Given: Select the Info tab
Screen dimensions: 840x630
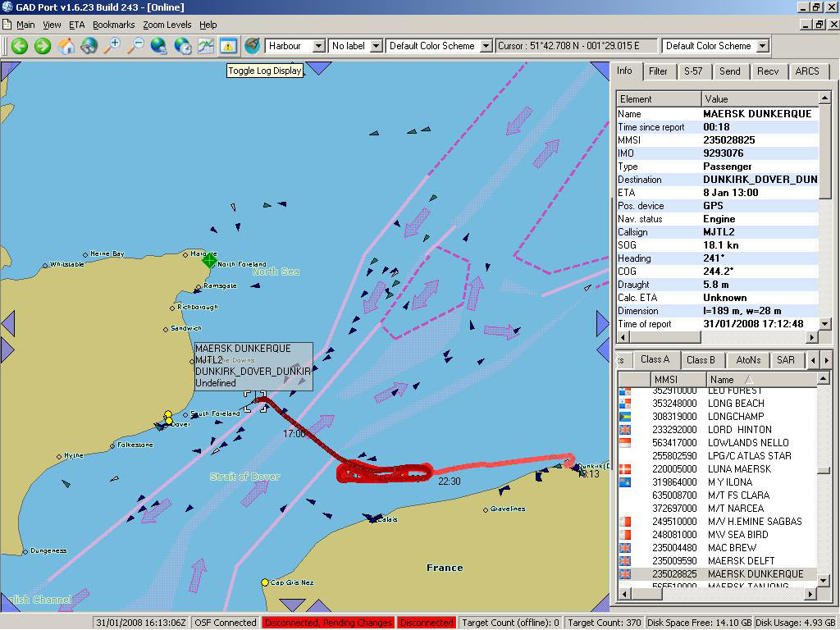Looking at the screenshot, I should coord(624,71).
